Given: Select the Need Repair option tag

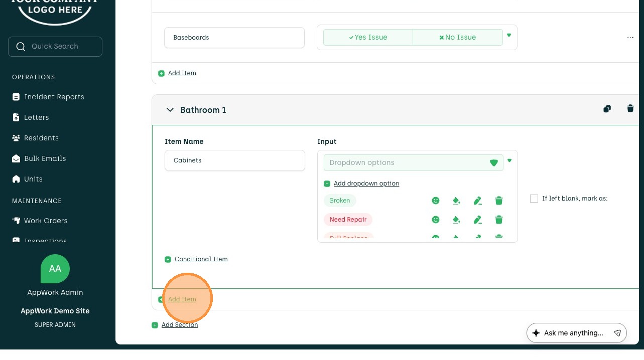Looking at the screenshot, I should 348,220.
